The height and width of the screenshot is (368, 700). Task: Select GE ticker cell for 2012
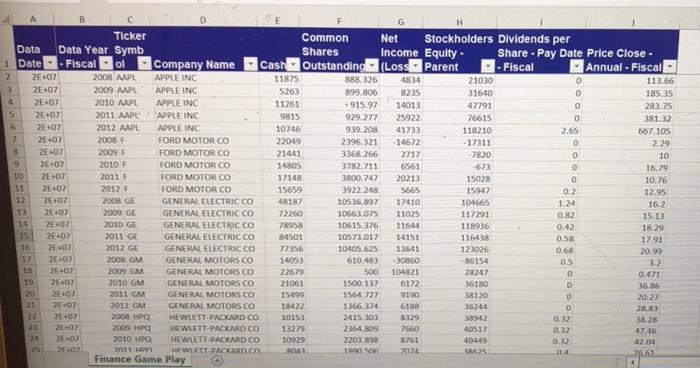133,248
